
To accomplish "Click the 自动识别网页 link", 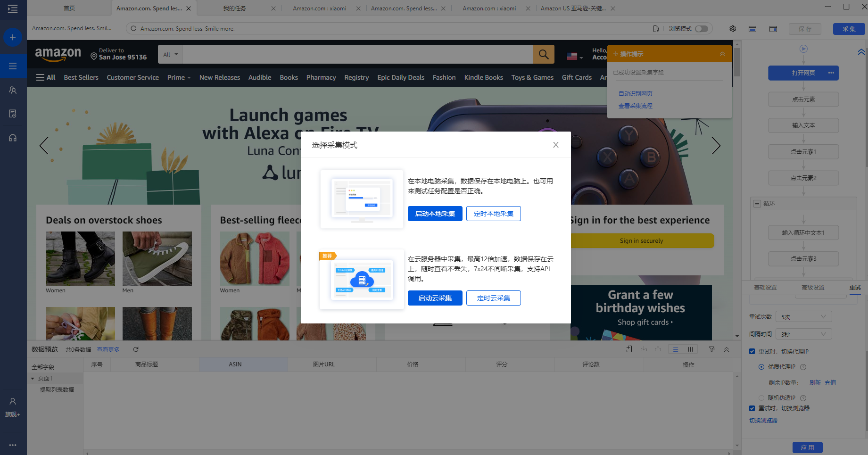I will tap(636, 94).
